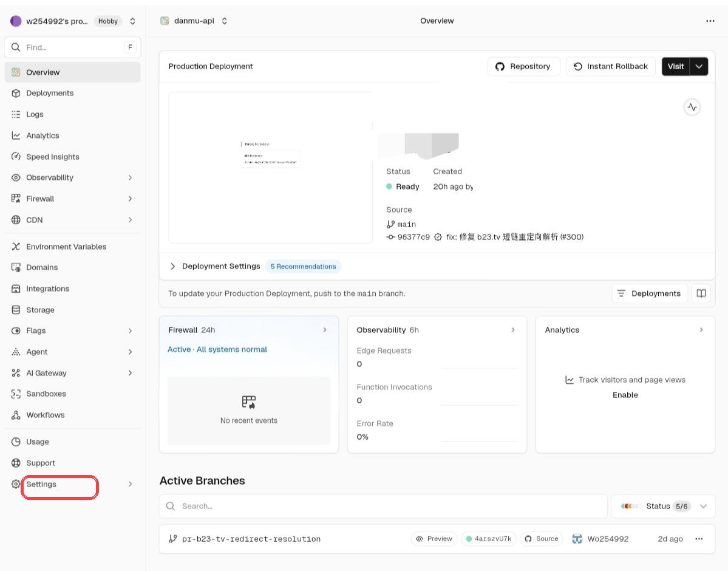Open the team switcher next to Hobby

[x=133, y=21]
